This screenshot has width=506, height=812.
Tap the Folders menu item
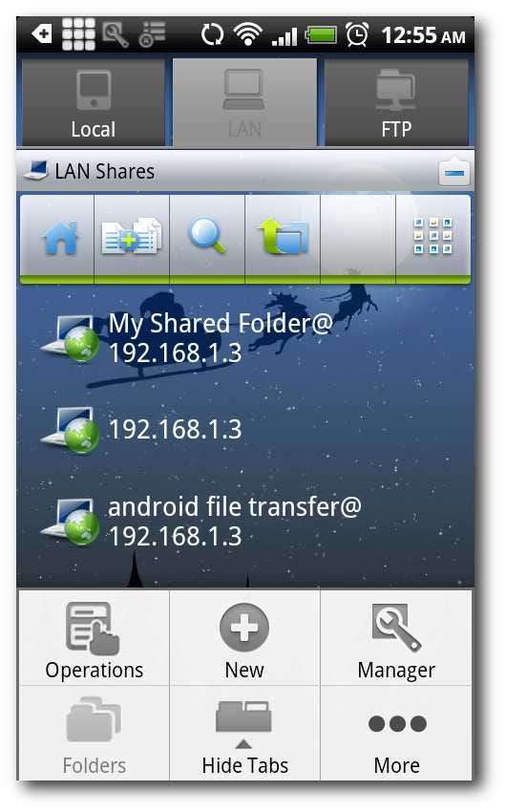pyautogui.click(x=95, y=734)
